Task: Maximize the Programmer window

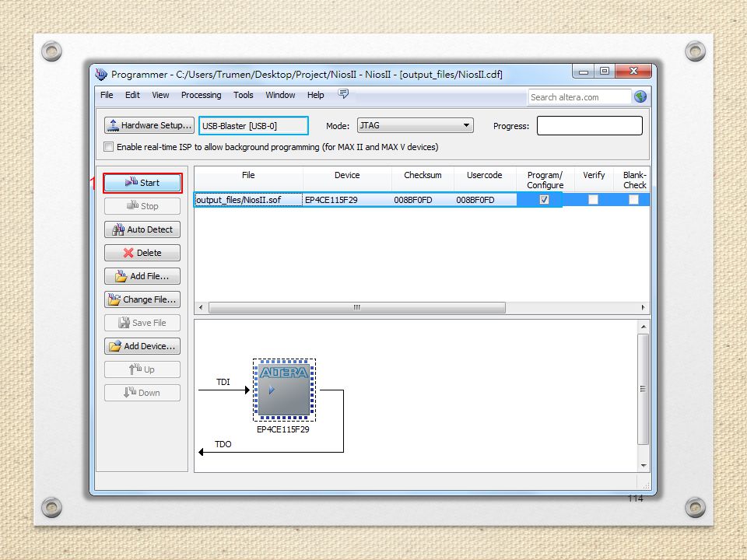Action: pos(605,72)
